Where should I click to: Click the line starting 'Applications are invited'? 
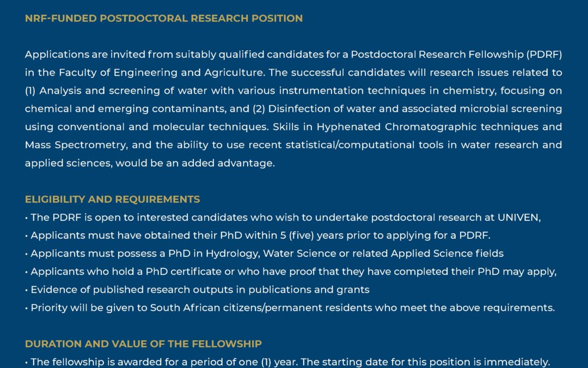pos(293,55)
